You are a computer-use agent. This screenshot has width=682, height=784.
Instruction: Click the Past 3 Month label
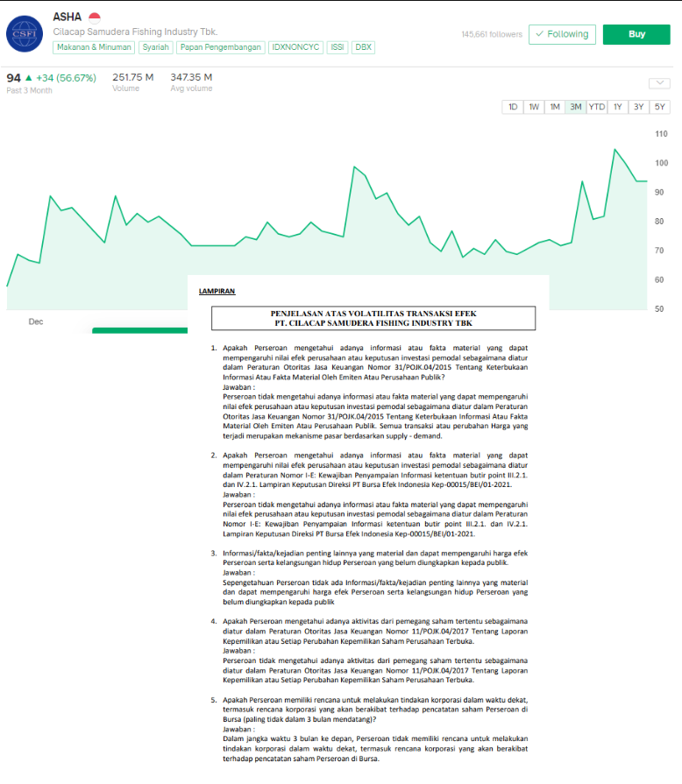pos(29,90)
